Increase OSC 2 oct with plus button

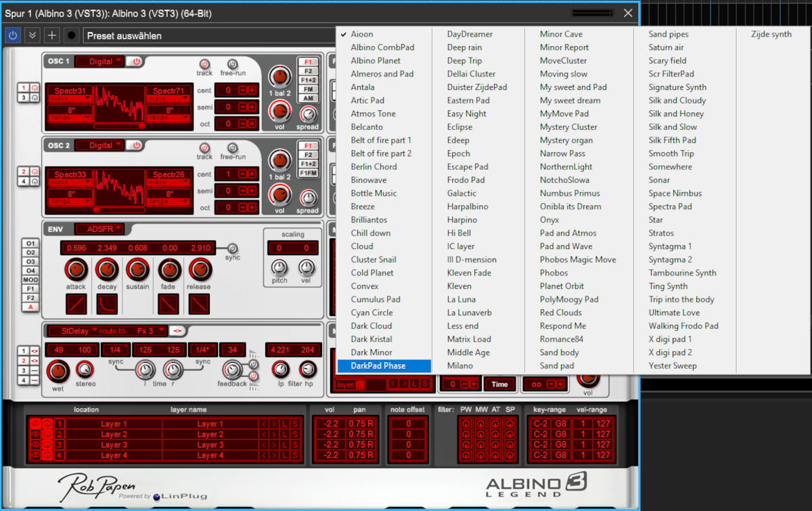point(251,207)
